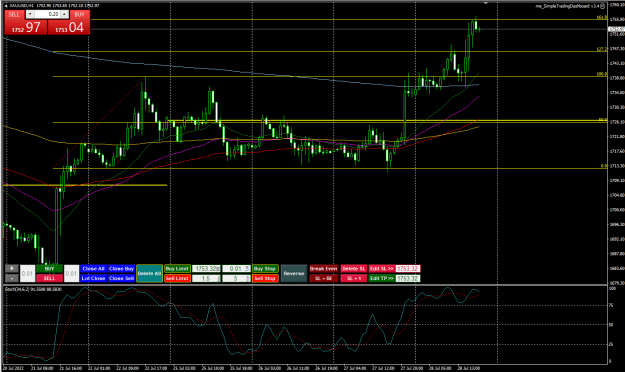The height and width of the screenshot is (372, 625).
Task: Increase lot volume with the up arrow
Action: click(65, 14)
